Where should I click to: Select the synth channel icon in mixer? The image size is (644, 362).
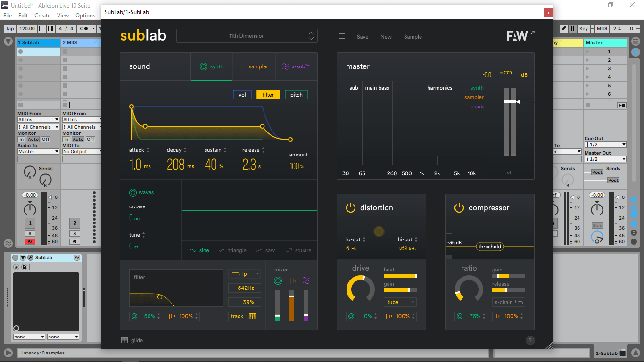[278, 281]
